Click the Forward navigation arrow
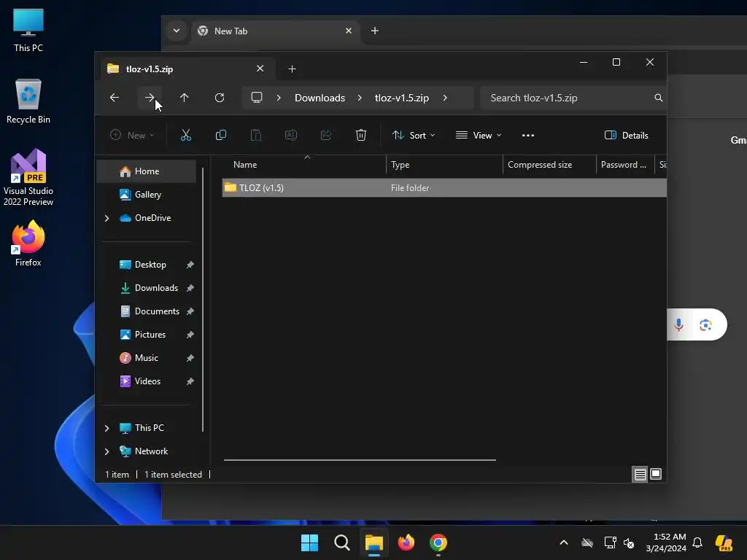 [x=150, y=98]
